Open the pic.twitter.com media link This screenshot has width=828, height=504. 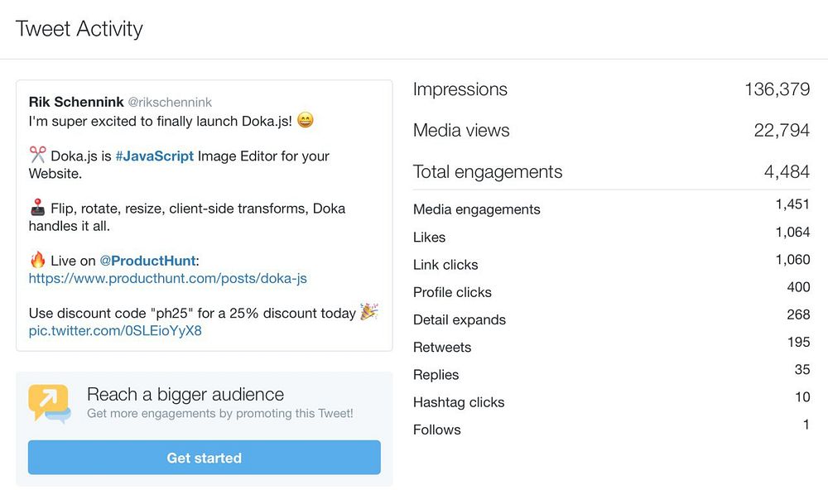pyautogui.click(x=115, y=331)
